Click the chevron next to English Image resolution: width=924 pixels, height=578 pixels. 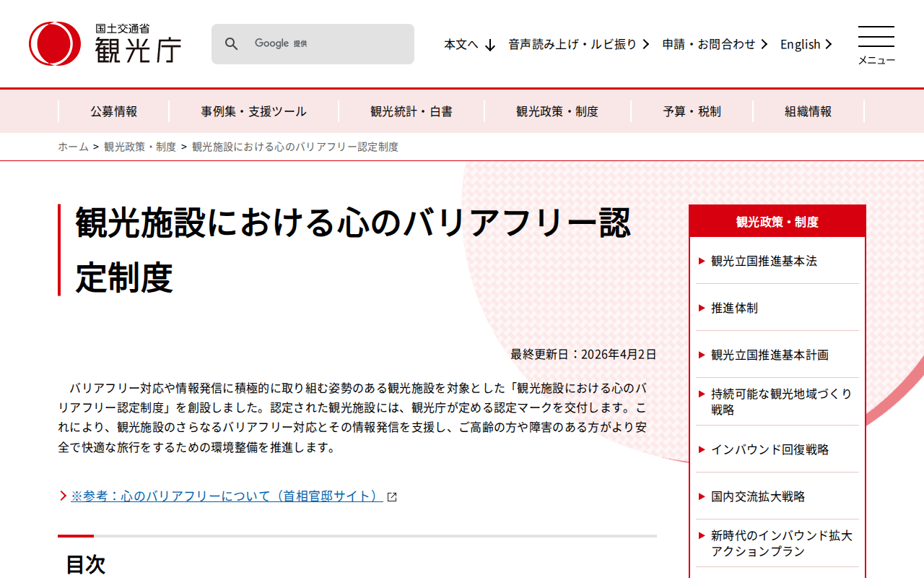(x=829, y=44)
